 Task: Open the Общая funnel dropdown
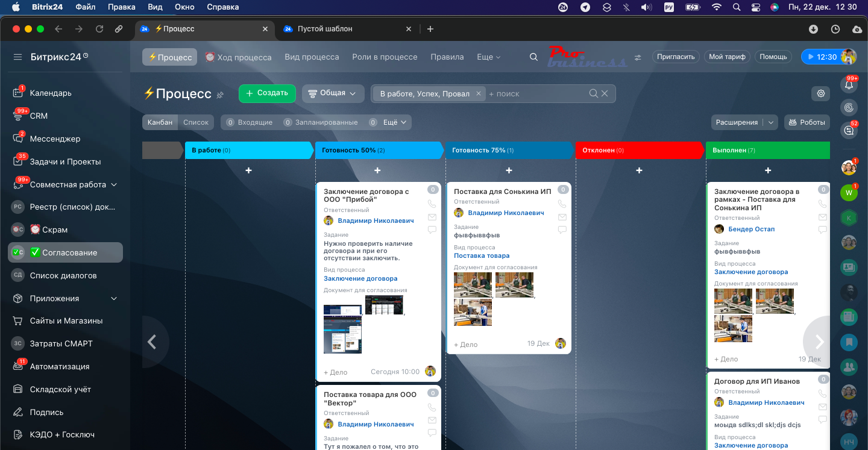(x=333, y=93)
